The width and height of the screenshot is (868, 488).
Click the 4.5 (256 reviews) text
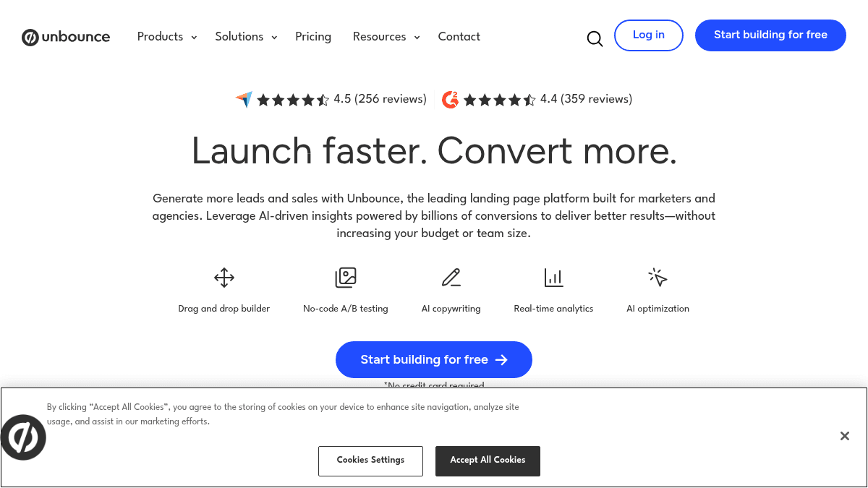(380, 99)
